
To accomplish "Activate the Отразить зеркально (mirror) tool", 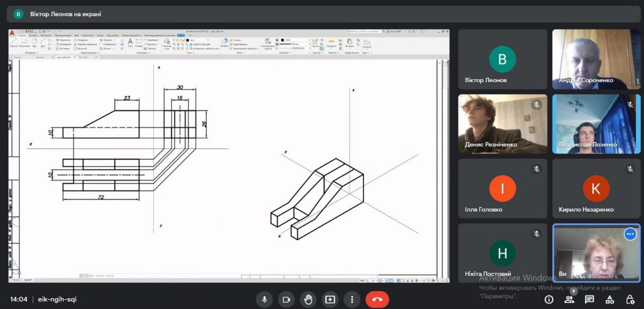I will pos(85,44).
